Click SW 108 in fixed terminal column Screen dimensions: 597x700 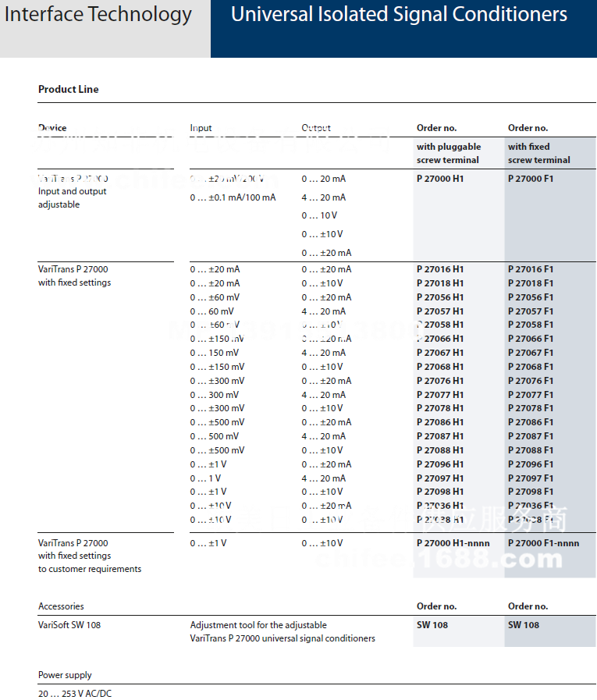click(524, 625)
